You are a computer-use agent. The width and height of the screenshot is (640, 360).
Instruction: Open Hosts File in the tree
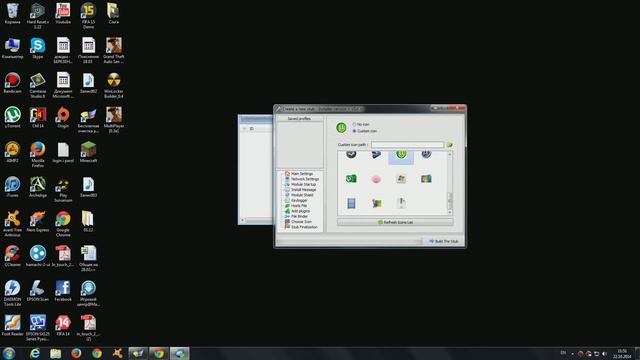[299, 206]
